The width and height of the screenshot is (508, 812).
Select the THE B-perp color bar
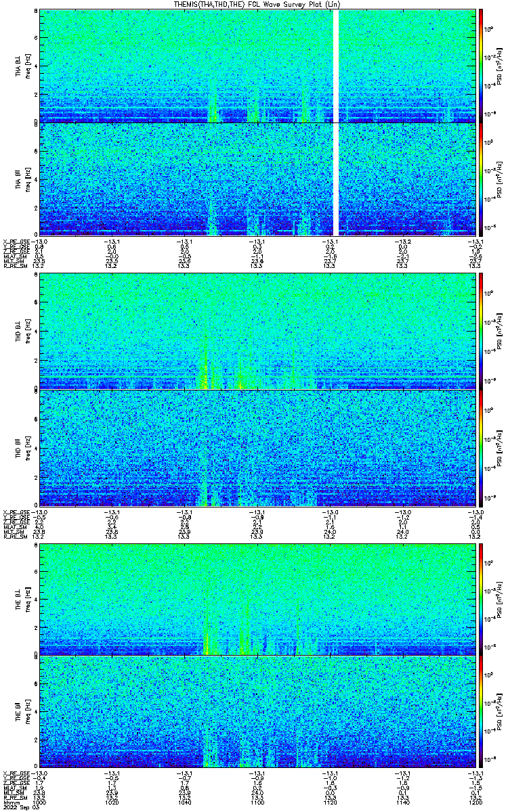482,599
